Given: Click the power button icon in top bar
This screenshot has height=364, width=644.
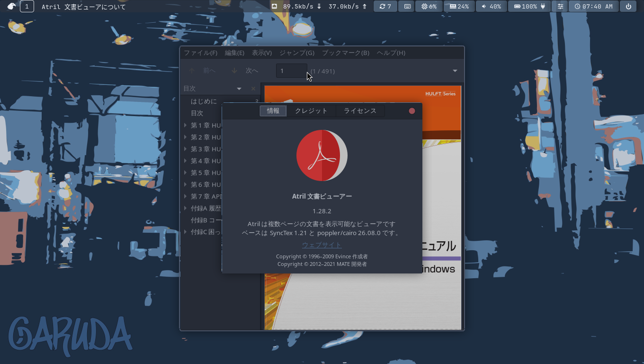Looking at the screenshot, I should point(628,6).
